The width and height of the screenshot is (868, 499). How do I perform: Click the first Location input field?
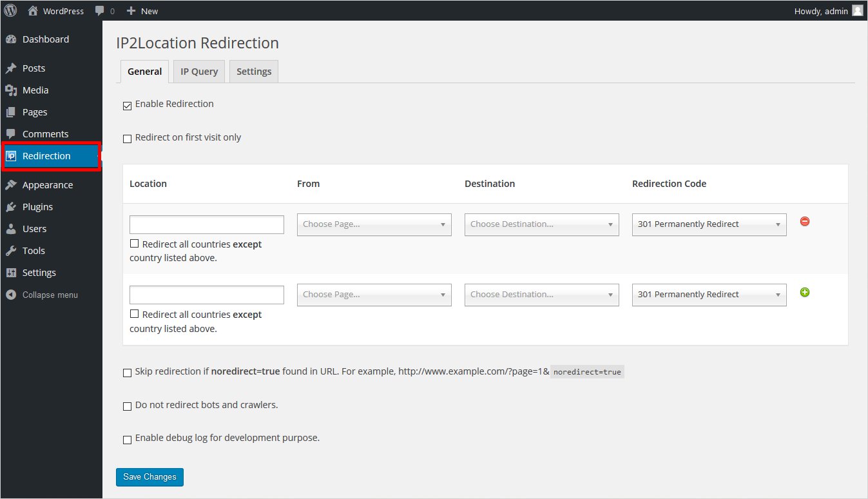pos(206,225)
